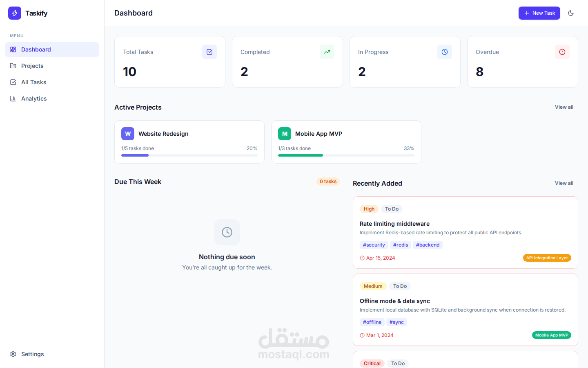Click the Completed trending-up icon
The image size is (588, 368).
coord(327,52)
